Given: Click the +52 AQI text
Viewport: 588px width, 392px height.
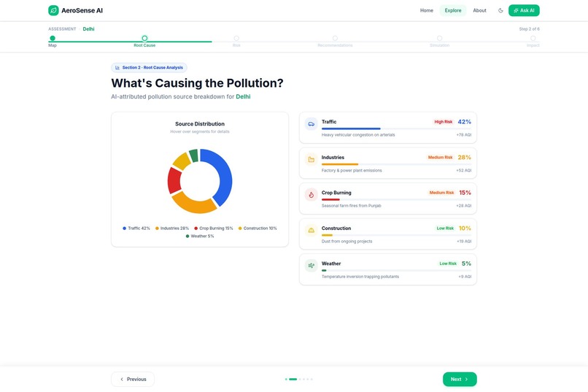Looking at the screenshot, I should point(464,170).
